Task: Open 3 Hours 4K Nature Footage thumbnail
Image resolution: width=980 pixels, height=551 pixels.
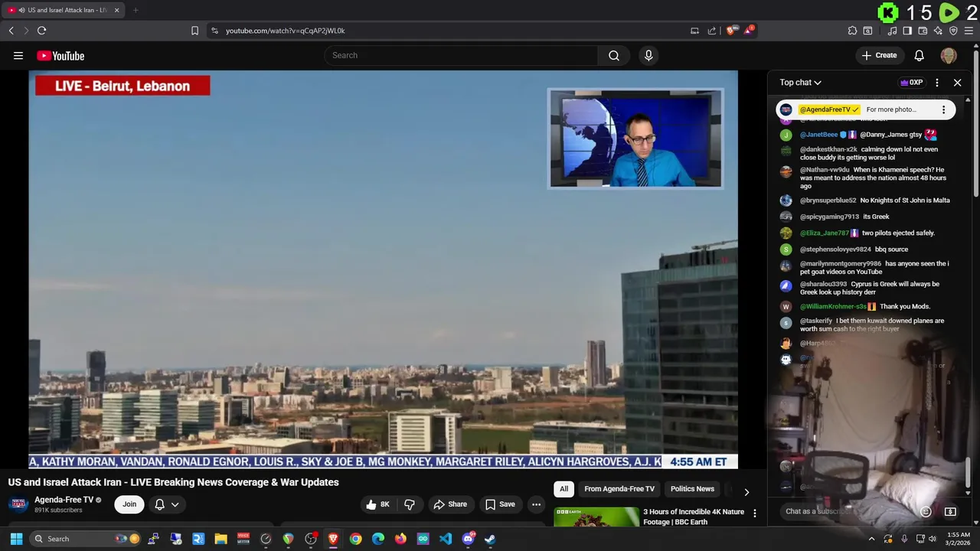Action: [596, 517]
